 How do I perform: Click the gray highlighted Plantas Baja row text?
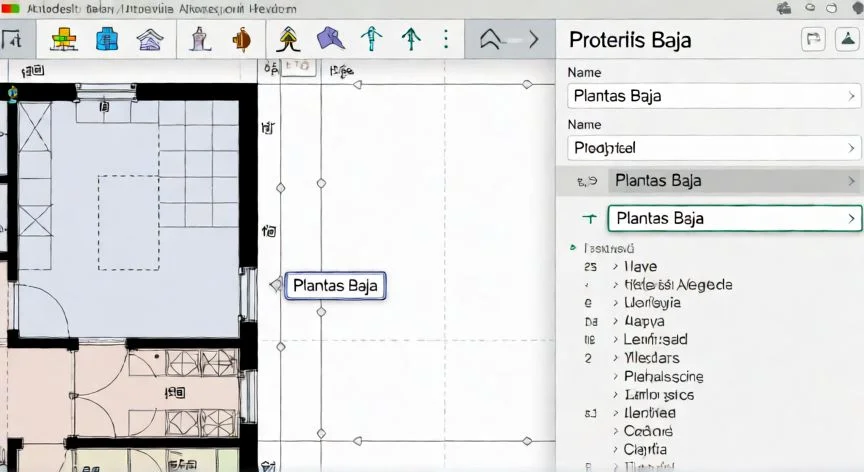click(658, 181)
